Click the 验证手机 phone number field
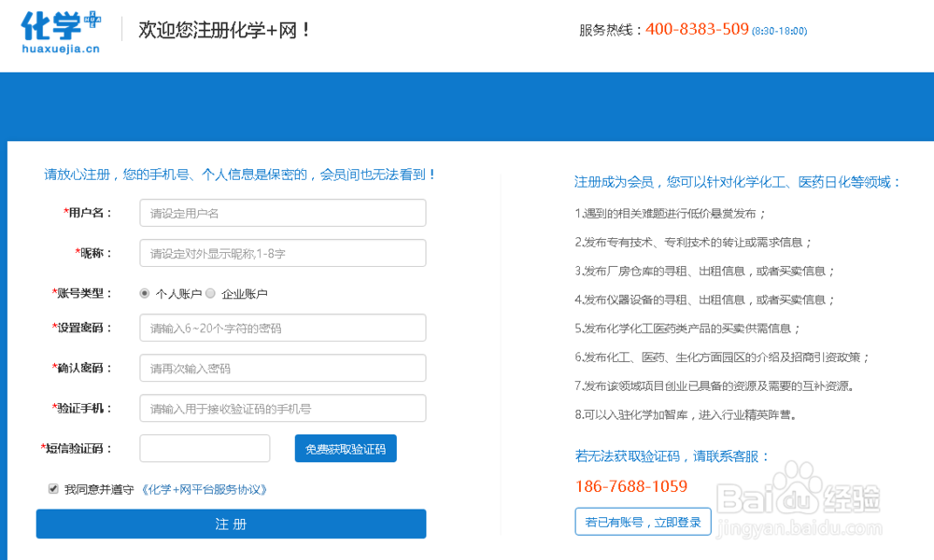Viewport: 934px width, 560px height. tap(283, 408)
